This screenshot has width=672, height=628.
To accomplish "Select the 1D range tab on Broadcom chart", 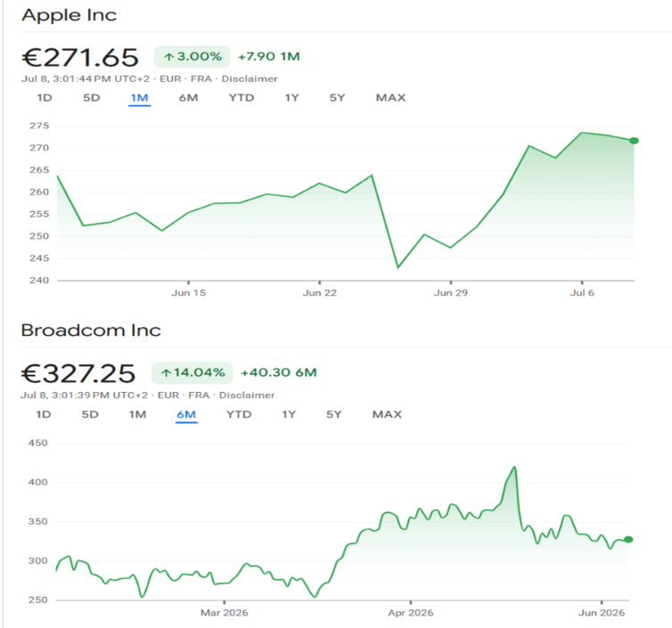I will coord(44,414).
